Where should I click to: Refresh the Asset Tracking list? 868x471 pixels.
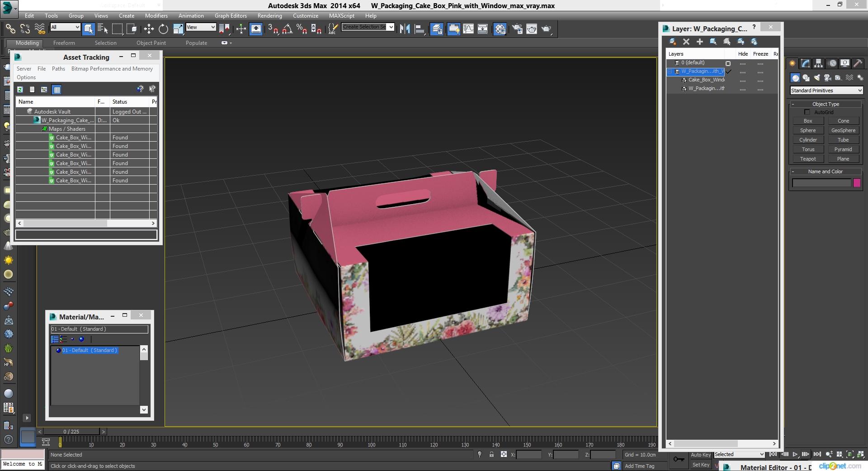tap(20, 90)
